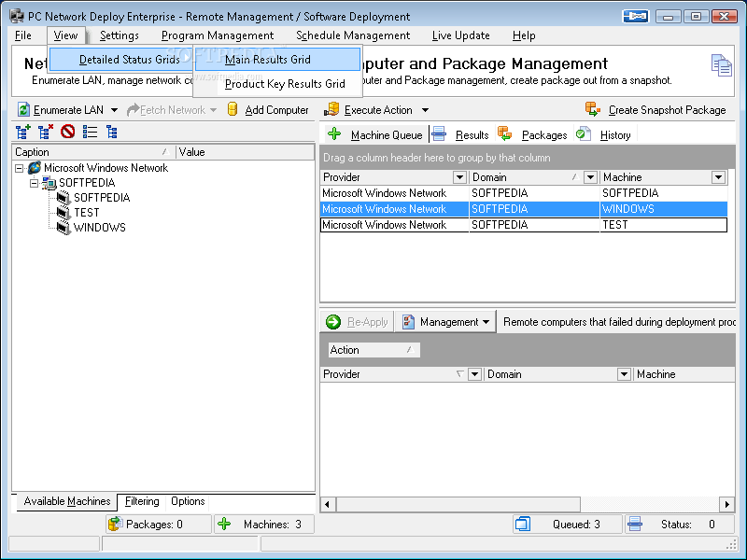Viewport: 747px width, 560px height.
Task: Select Main Results Grid menu entry
Action: [277, 60]
